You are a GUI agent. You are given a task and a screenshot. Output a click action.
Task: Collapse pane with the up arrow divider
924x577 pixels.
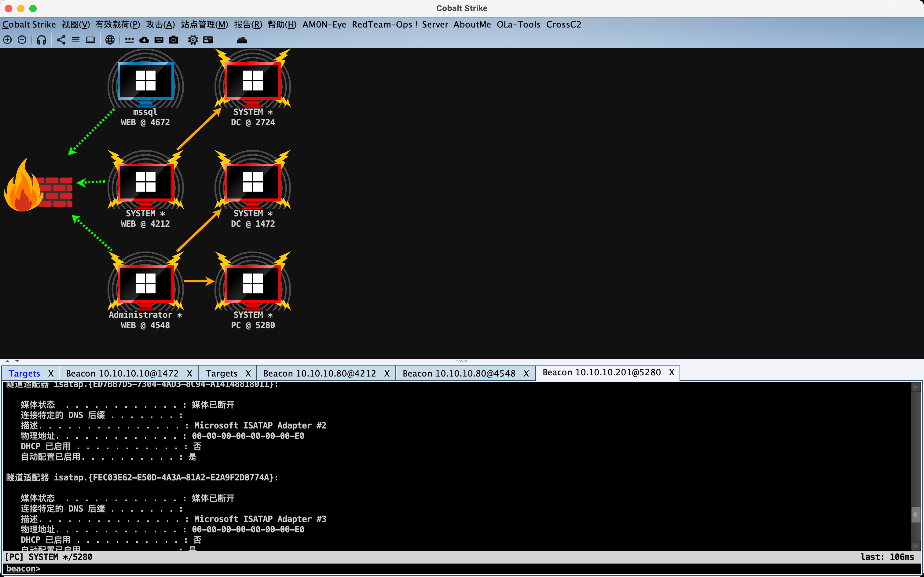pyautogui.click(x=7, y=361)
